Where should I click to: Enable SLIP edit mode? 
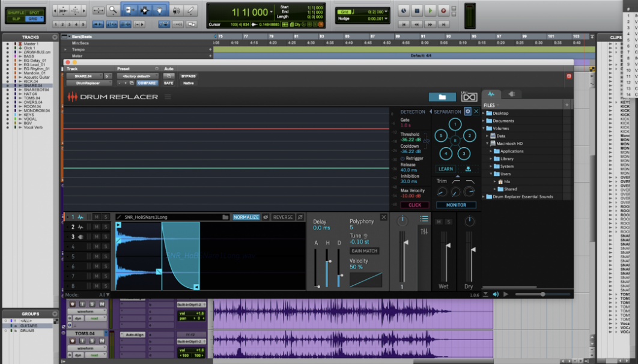(x=16, y=19)
